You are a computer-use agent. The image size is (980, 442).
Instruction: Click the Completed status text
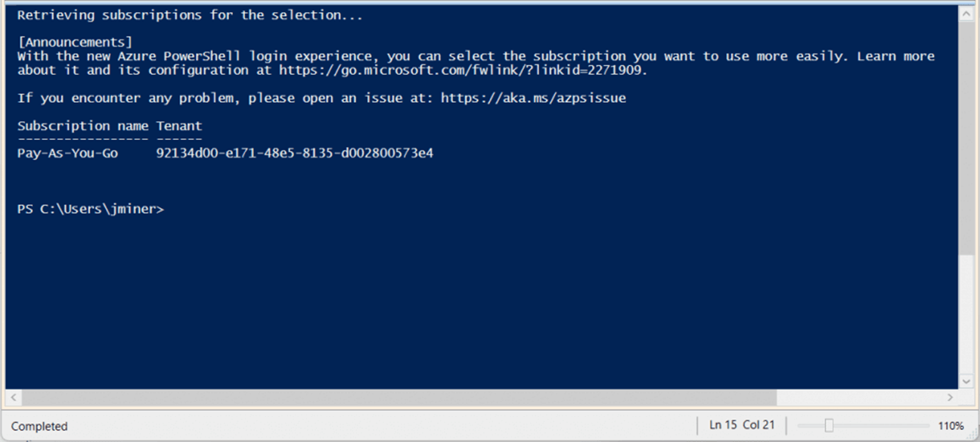coord(39,426)
